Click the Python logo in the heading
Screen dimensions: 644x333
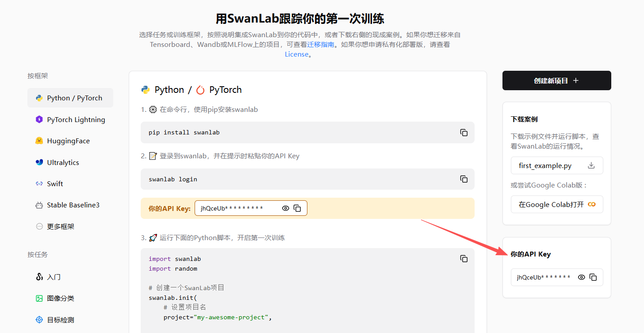(145, 90)
